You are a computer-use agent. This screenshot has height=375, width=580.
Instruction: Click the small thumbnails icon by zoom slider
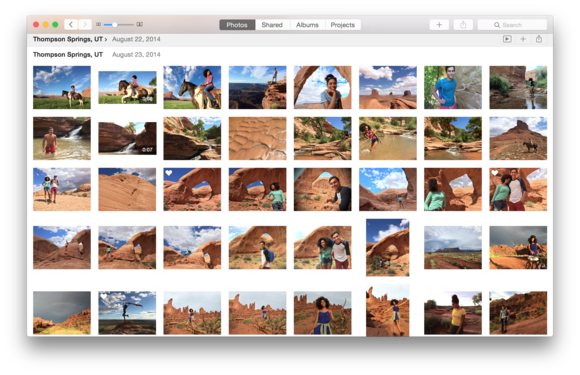[x=98, y=24]
